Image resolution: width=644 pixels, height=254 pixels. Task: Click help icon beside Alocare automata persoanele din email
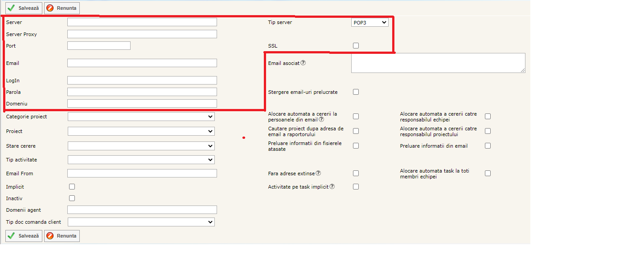coord(321,119)
